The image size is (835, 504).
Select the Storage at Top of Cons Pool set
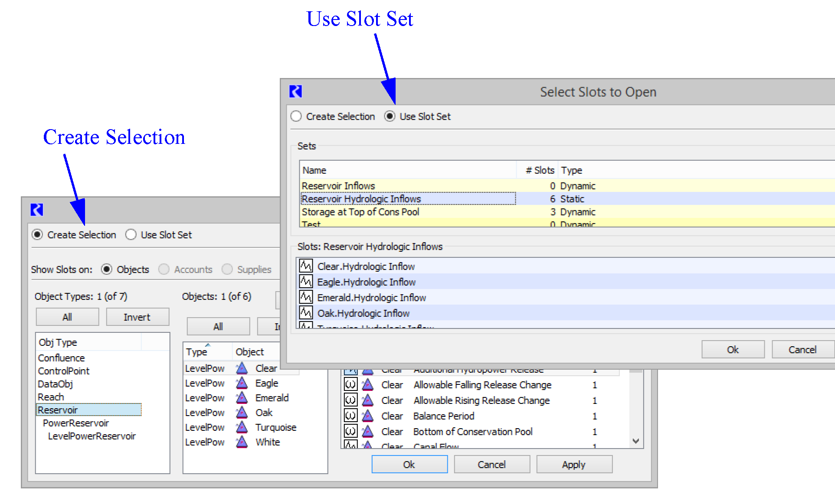(360, 212)
